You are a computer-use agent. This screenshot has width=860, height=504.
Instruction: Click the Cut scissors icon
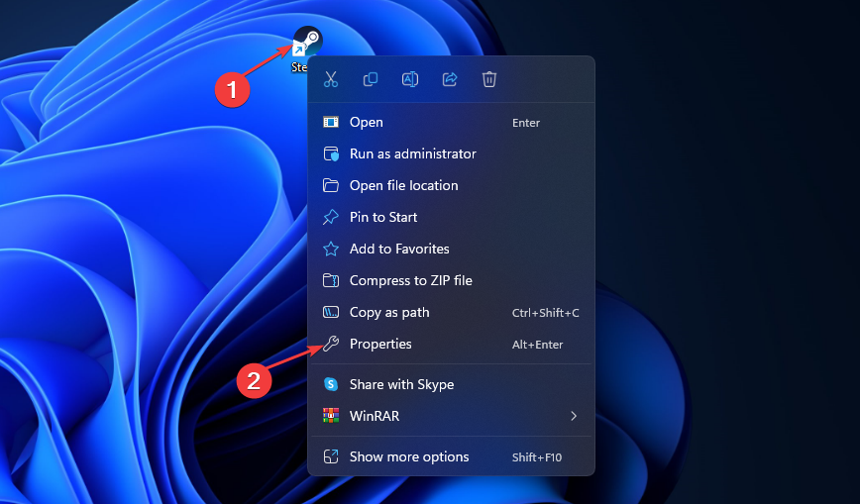pyautogui.click(x=331, y=79)
